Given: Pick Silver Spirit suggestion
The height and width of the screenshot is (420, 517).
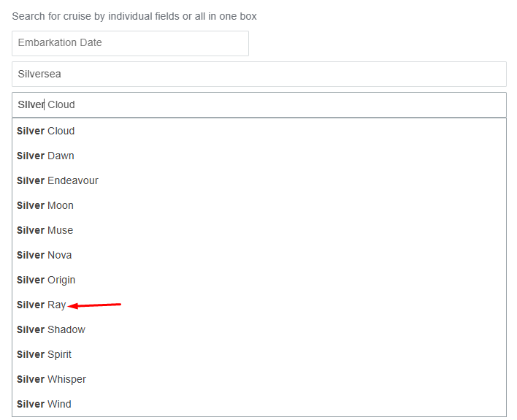Looking at the screenshot, I should tap(259, 354).
